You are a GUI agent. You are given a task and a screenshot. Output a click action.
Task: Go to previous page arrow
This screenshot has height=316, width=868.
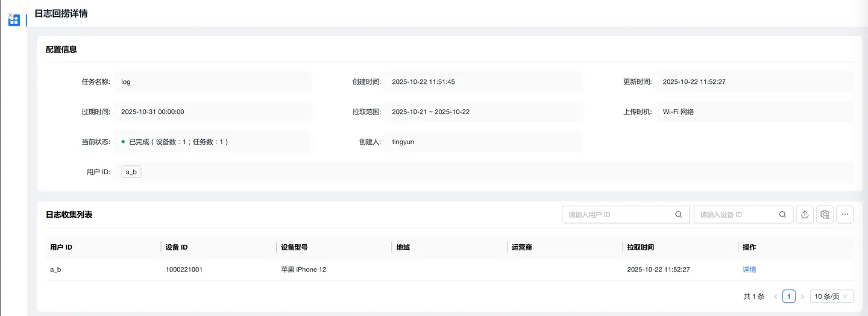point(775,297)
